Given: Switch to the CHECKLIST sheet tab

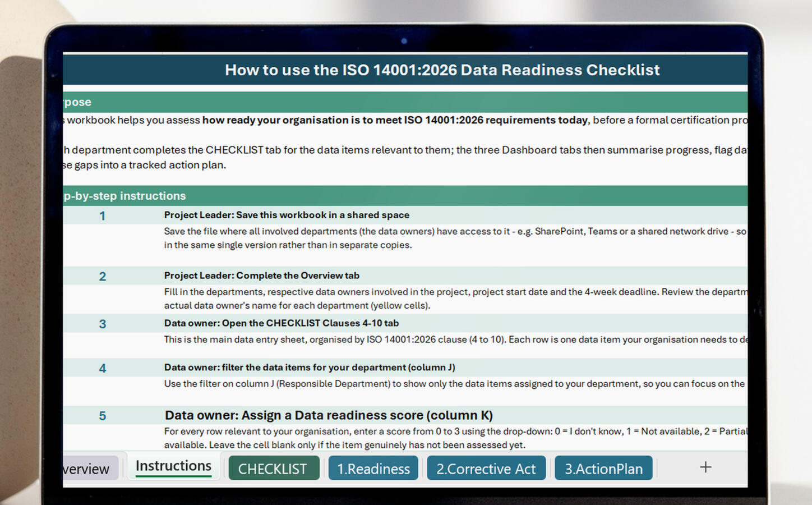Looking at the screenshot, I should 274,468.
